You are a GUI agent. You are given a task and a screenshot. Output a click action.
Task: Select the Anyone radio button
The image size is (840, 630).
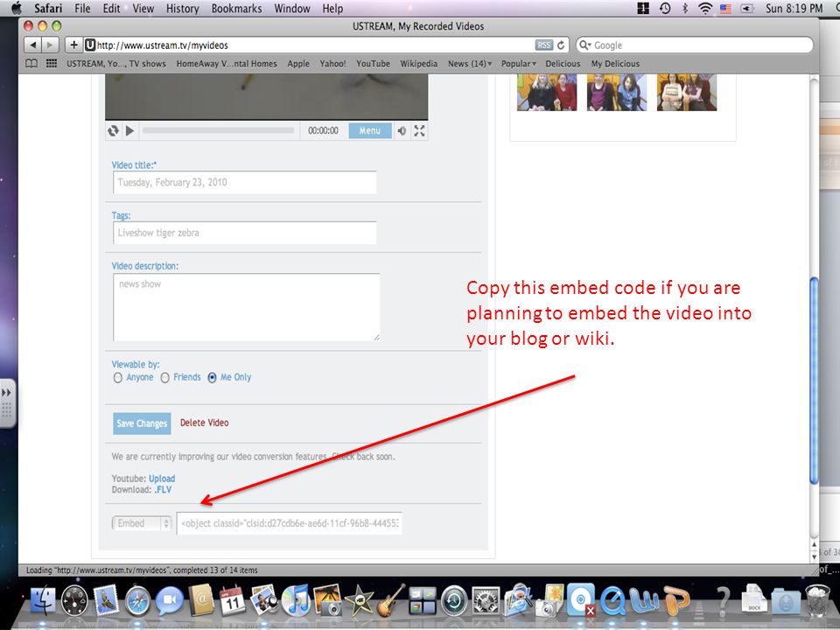pyautogui.click(x=118, y=378)
